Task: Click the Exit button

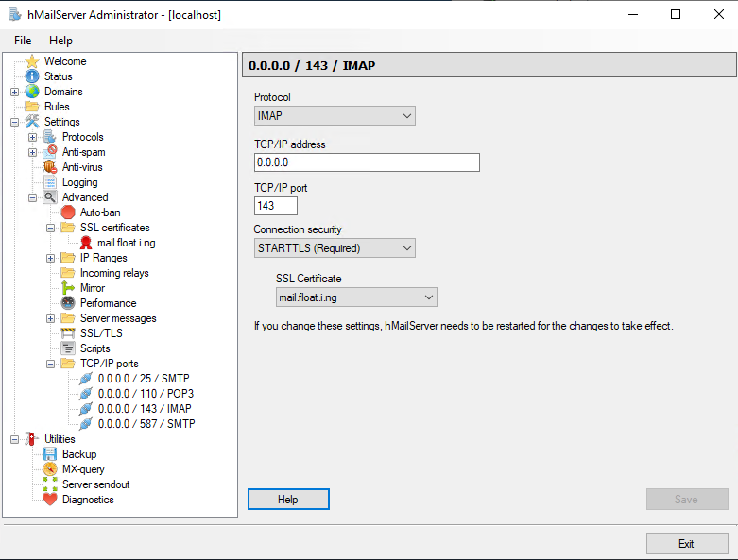Action: (687, 544)
